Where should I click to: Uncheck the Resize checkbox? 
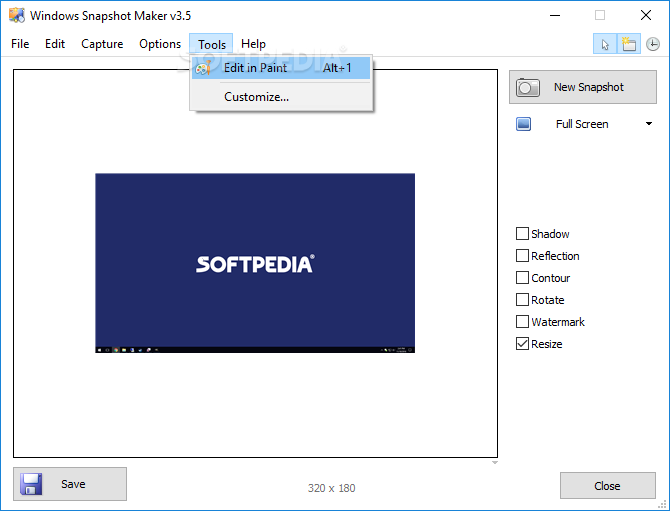522,344
